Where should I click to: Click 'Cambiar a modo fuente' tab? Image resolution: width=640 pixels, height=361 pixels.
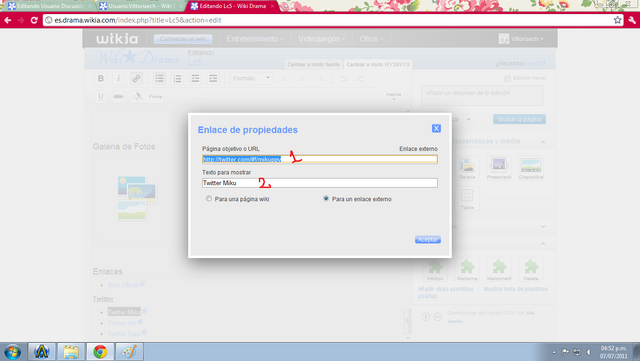(x=313, y=65)
